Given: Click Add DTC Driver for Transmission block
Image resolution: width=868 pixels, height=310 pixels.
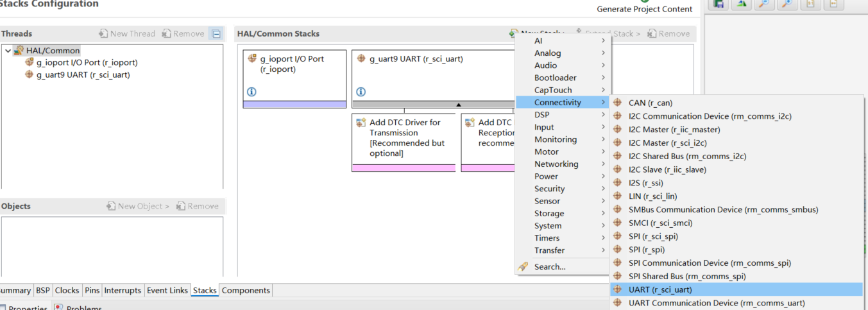Looking at the screenshot, I should tap(404, 141).
